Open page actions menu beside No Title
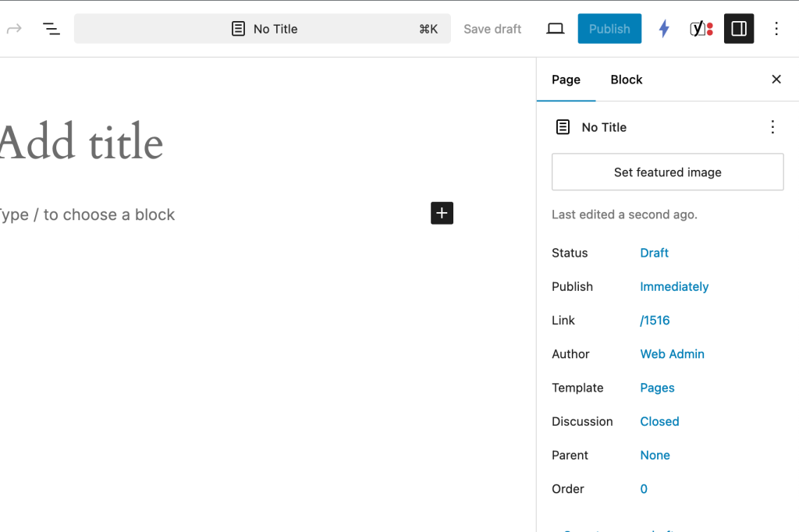 [x=772, y=127]
